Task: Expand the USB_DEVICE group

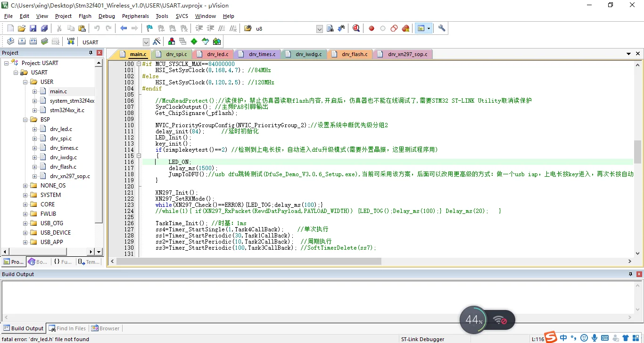Action: coord(25,232)
